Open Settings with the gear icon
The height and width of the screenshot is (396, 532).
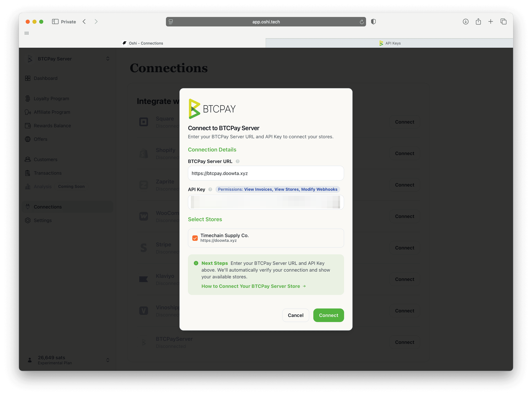28,220
